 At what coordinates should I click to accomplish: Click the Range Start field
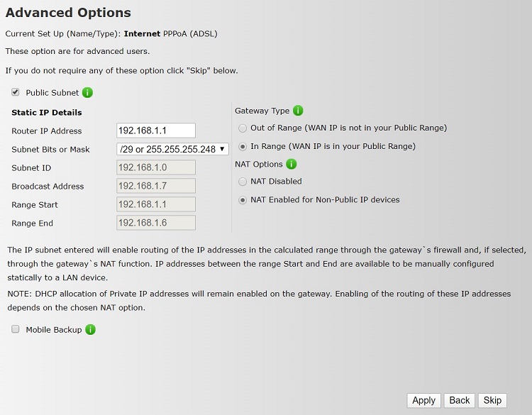pyautogui.click(x=155, y=204)
